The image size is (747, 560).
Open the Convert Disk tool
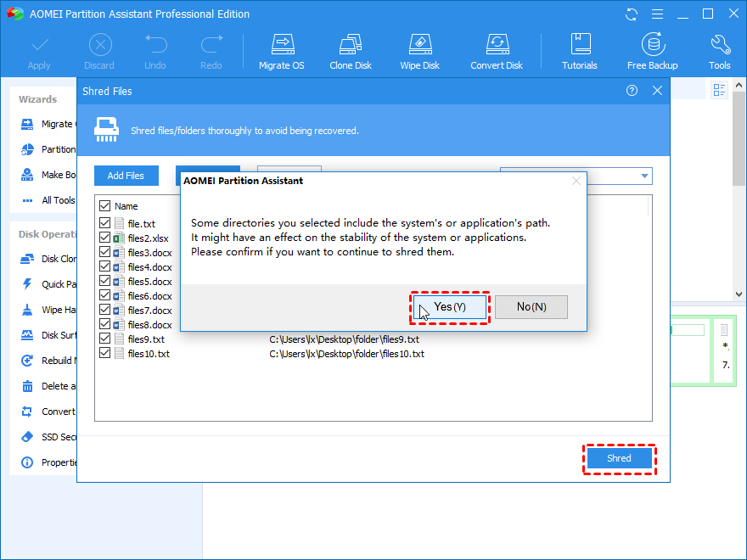pos(497,52)
